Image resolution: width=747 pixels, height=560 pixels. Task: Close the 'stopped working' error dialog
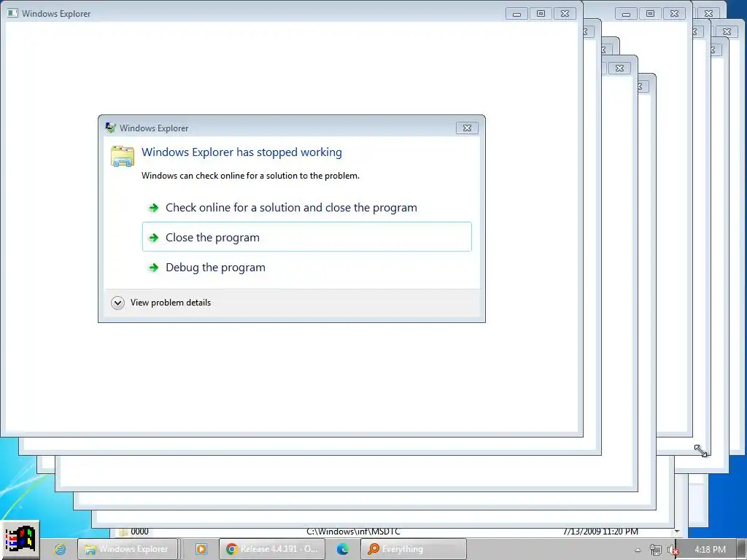click(x=467, y=128)
